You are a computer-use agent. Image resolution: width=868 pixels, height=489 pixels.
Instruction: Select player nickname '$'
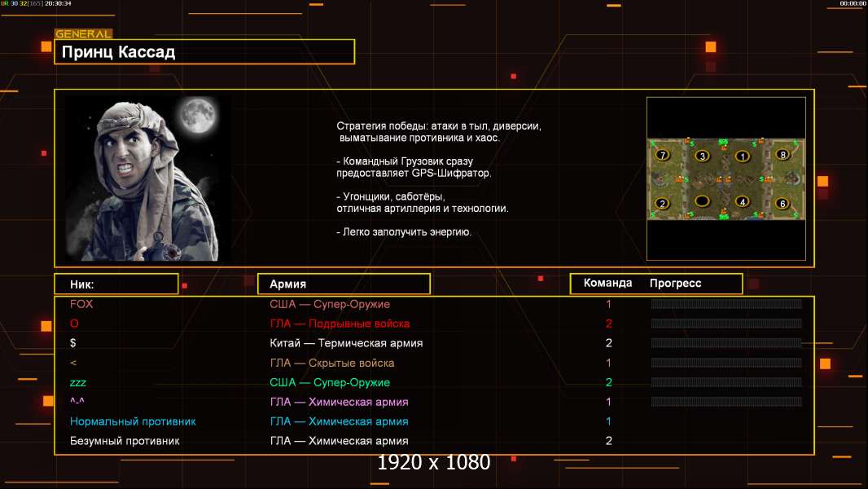click(x=73, y=343)
